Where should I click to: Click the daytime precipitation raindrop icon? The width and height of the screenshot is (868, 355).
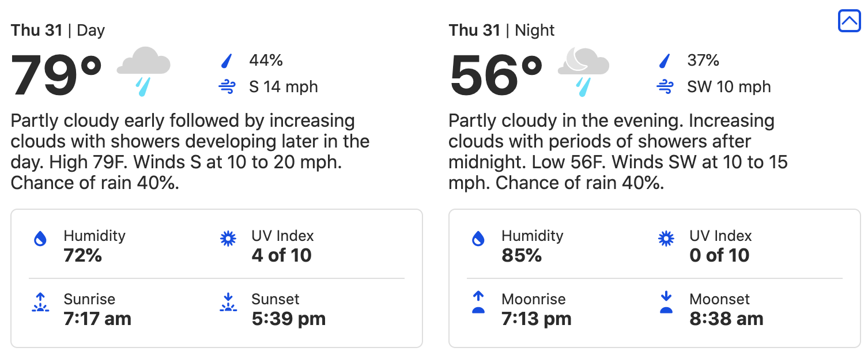[x=227, y=61]
